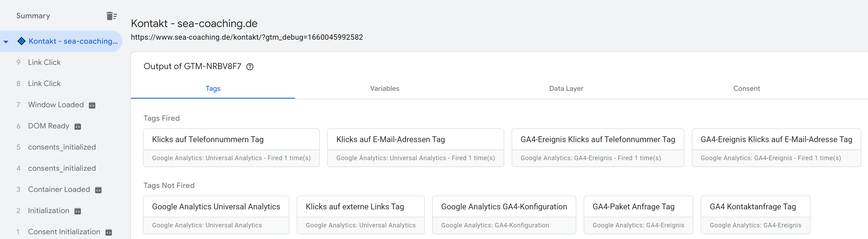Click code icon next to DOM Ready
The width and height of the screenshot is (868, 239).
77,127
